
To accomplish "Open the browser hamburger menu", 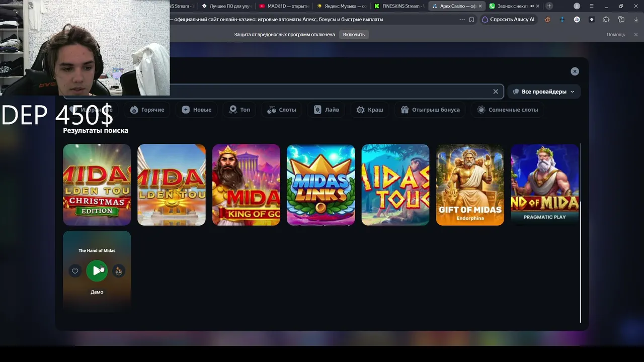I will pyautogui.click(x=592, y=6).
